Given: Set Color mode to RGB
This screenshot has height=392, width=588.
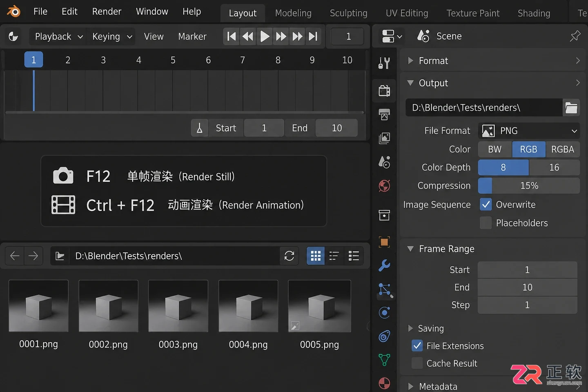Looking at the screenshot, I should [x=529, y=149].
